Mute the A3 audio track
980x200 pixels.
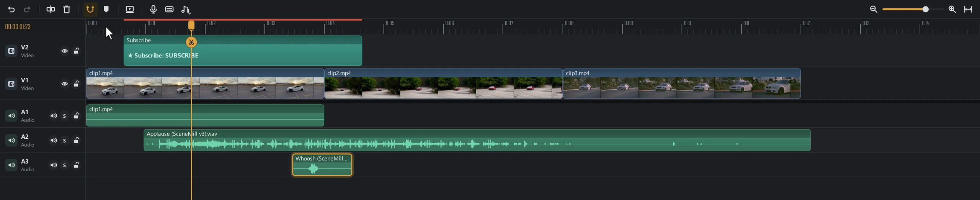pos(54,165)
